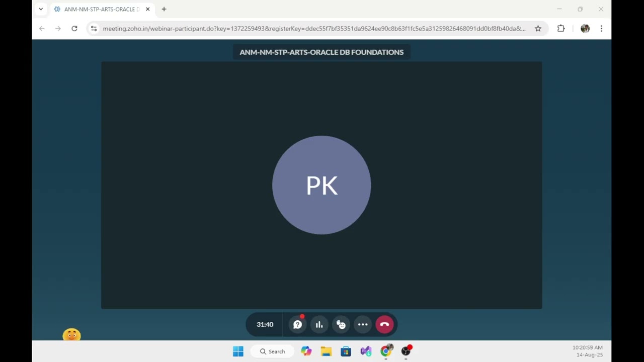The image size is (644, 362).
Task: Click the raise hand reactions icon
Action: tap(341, 324)
